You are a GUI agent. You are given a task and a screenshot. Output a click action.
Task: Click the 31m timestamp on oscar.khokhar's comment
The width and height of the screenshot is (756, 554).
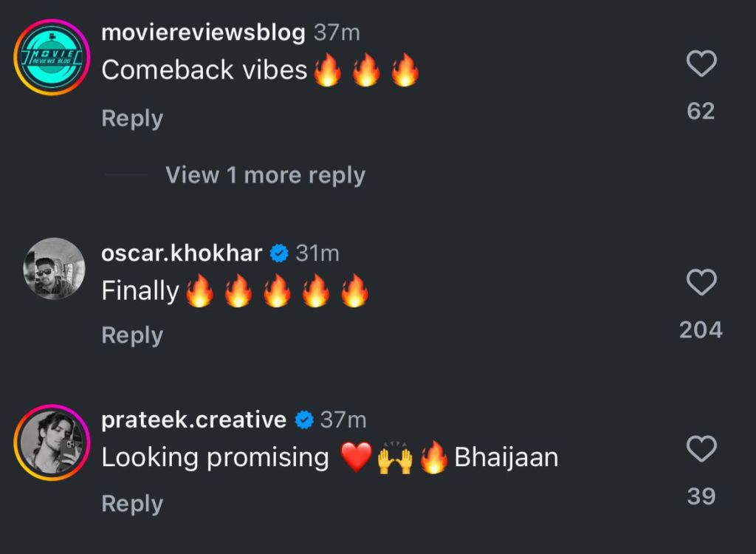click(x=317, y=253)
